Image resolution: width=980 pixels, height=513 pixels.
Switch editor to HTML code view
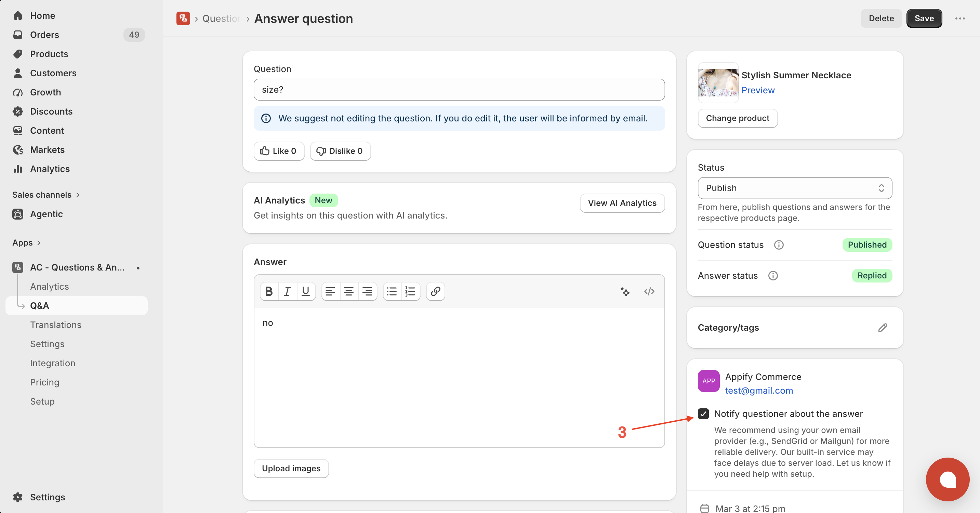pyautogui.click(x=649, y=291)
